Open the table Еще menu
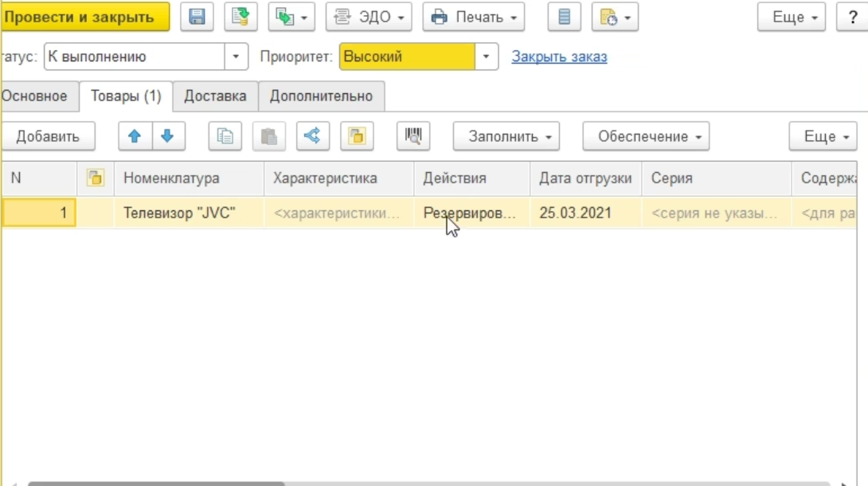Viewport: 868px width, 486px height. (x=823, y=136)
